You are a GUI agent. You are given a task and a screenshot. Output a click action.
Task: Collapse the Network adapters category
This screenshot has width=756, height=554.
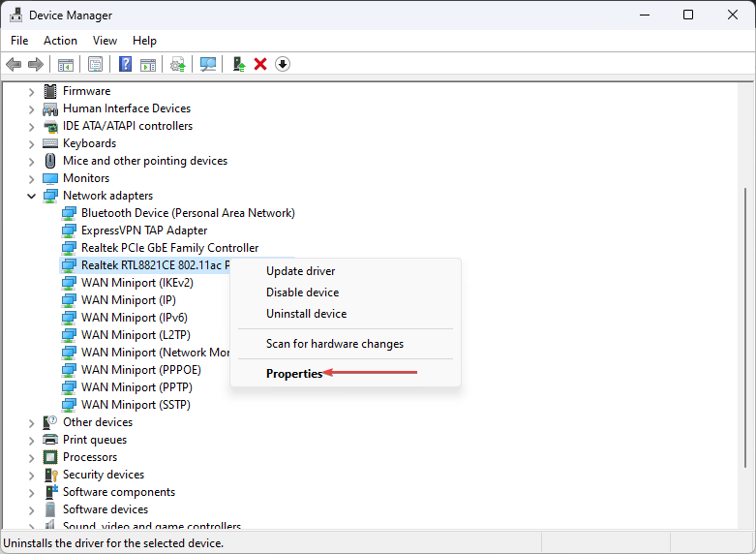point(31,196)
